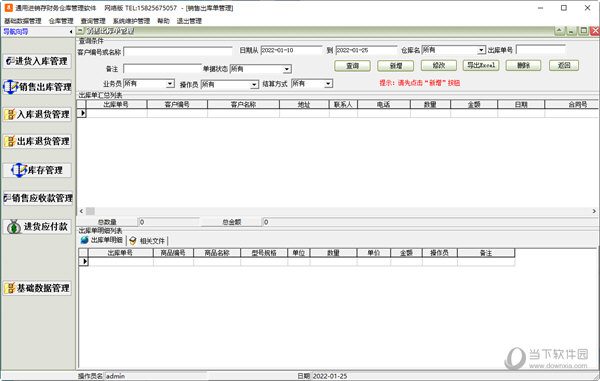Click 商品编号 column header in detail table
This screenshot has width=600, height=381.
click(173, 253)
